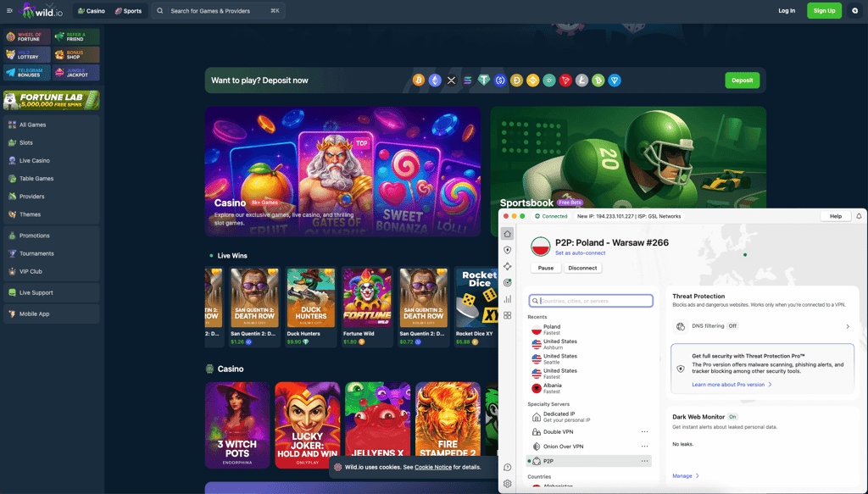Open Live Support in the sidebar
This screenshot has height=494, width=868.
pos(52,292)
